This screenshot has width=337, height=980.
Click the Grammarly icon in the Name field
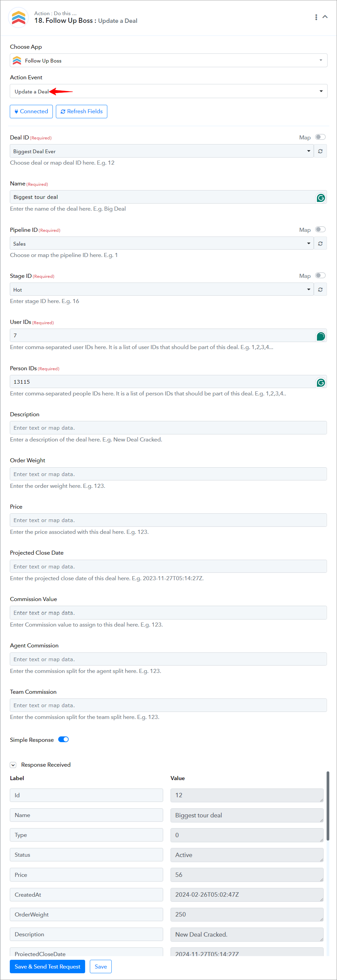[321, 198]
